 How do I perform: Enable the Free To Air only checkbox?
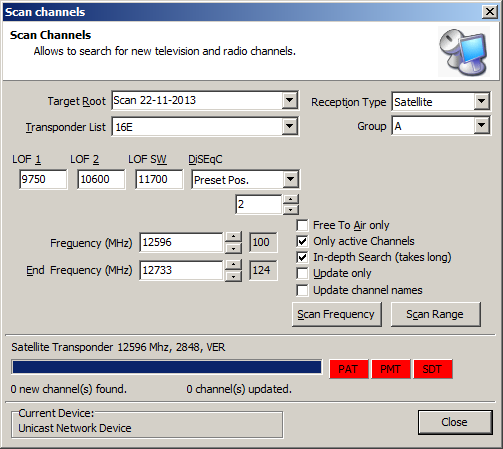pos(302,225)
